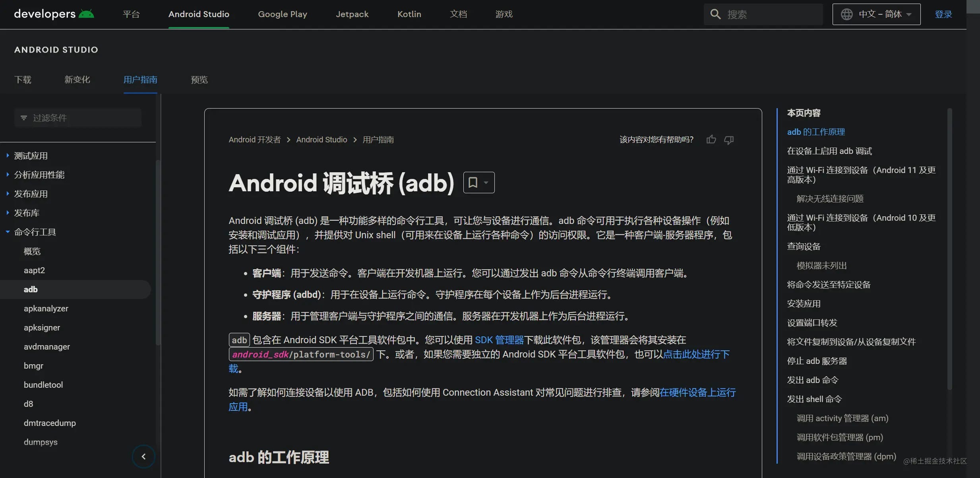The image size is (980, 478).
Task: Open the Kotlin top tab
Action: (x=409, y=14)
